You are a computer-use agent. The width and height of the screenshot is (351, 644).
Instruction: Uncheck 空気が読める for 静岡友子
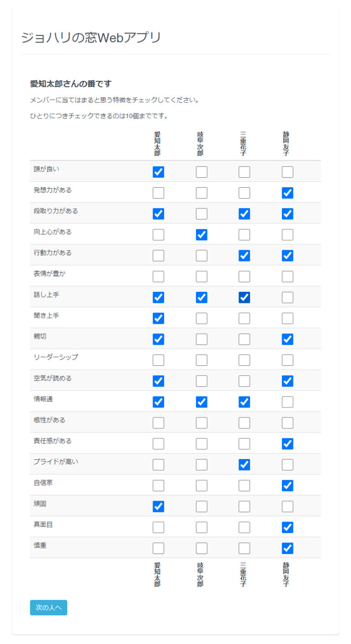287,381
